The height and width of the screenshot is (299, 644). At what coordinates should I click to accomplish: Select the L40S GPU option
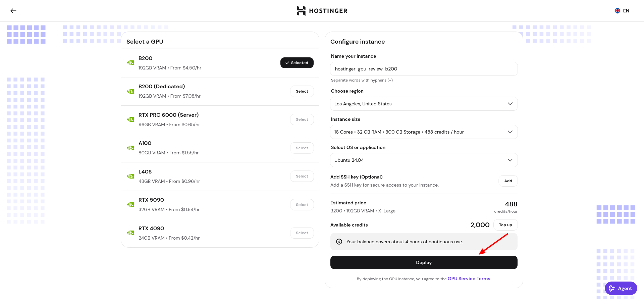point(302,176)
